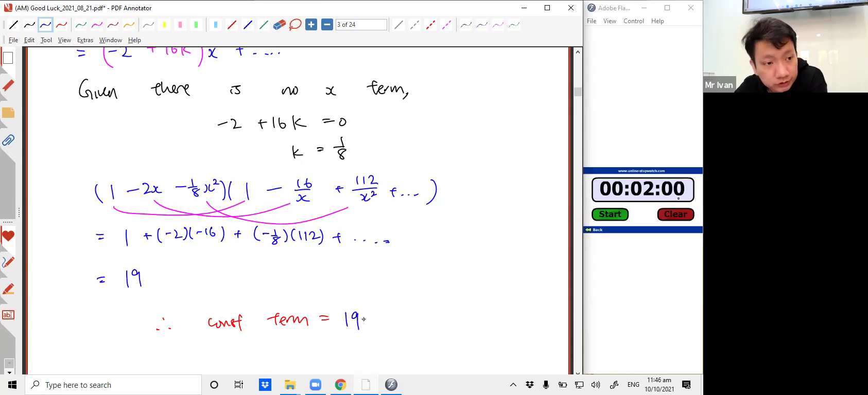Select the red freehand pen tool
This screenshot has height=395, width=868.
61,25
